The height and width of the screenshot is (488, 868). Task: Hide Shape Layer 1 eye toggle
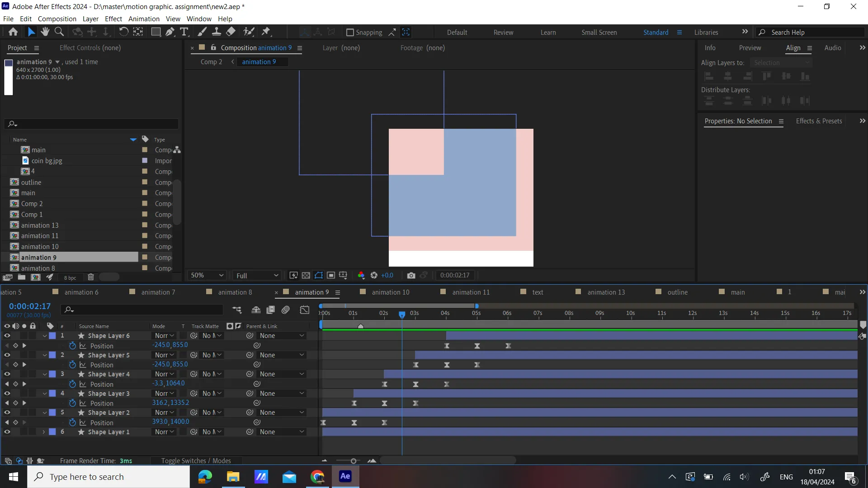click(x=7, y=432)
